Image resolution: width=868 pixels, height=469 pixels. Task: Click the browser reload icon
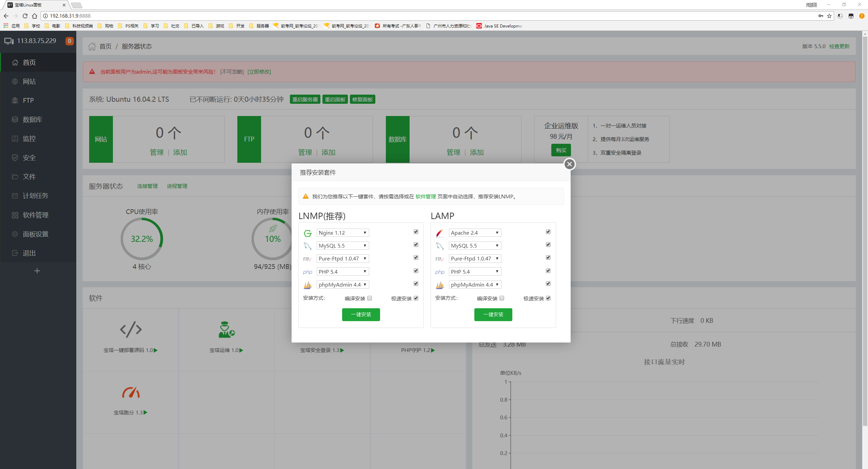25,16
